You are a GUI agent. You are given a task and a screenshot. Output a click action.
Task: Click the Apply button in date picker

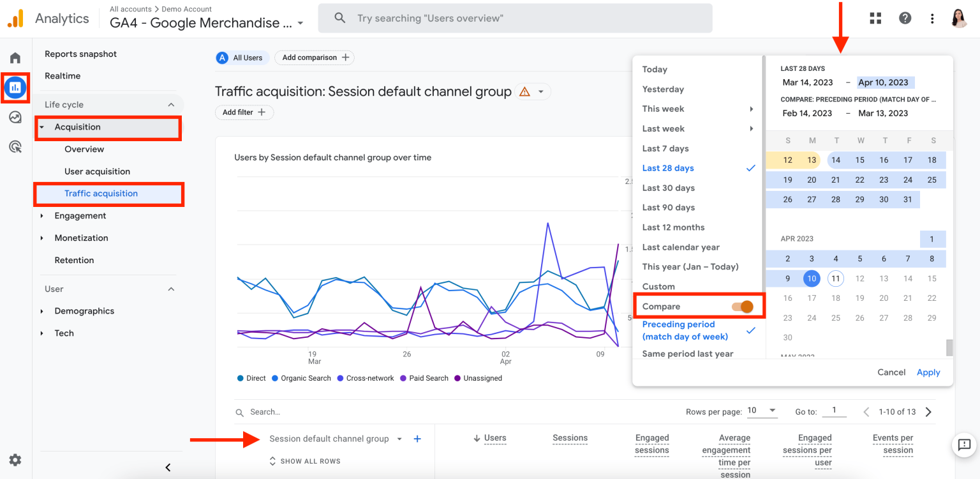(928, 372)
